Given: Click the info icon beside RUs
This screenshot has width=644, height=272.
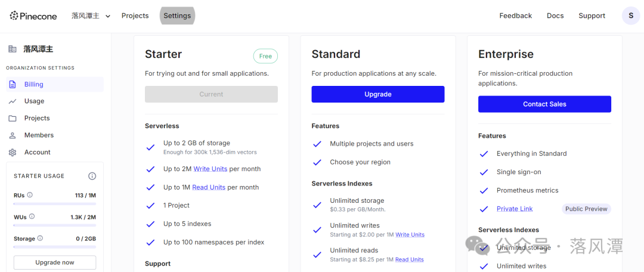Looking at the screenshot, I should [x=30, y=195].
